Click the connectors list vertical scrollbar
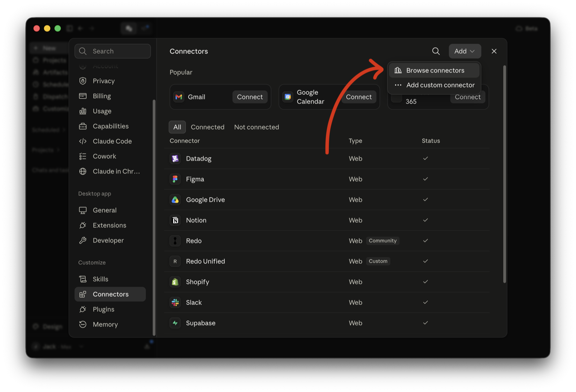Viewport: 576px width, 392px height. pos(504,174)
